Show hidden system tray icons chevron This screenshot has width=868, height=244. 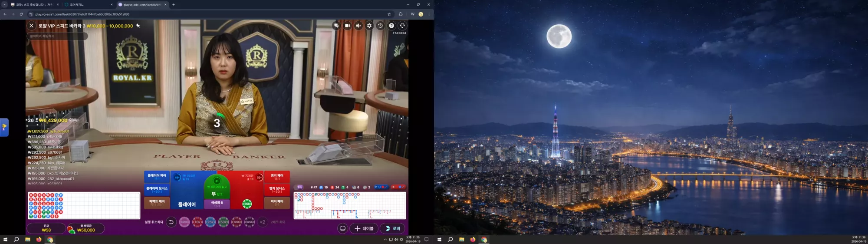(x=385, y=239)
